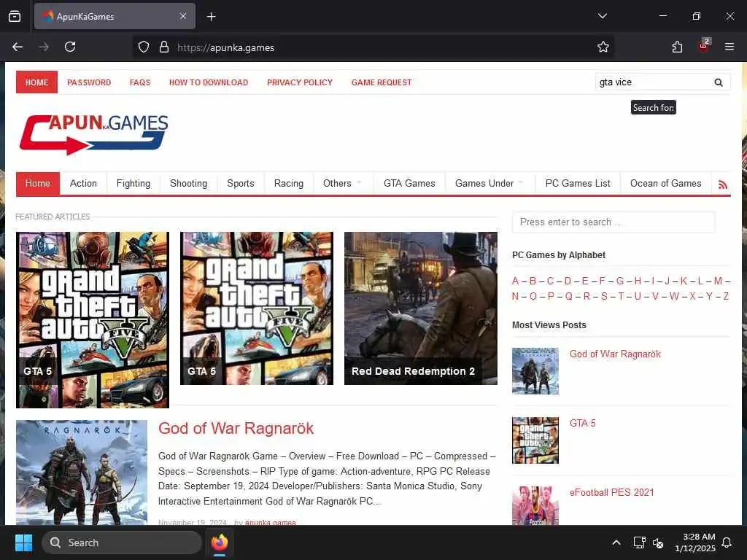Open God of War Ragnarök sidebar link

pyautogui.click(x=615, y=354)
